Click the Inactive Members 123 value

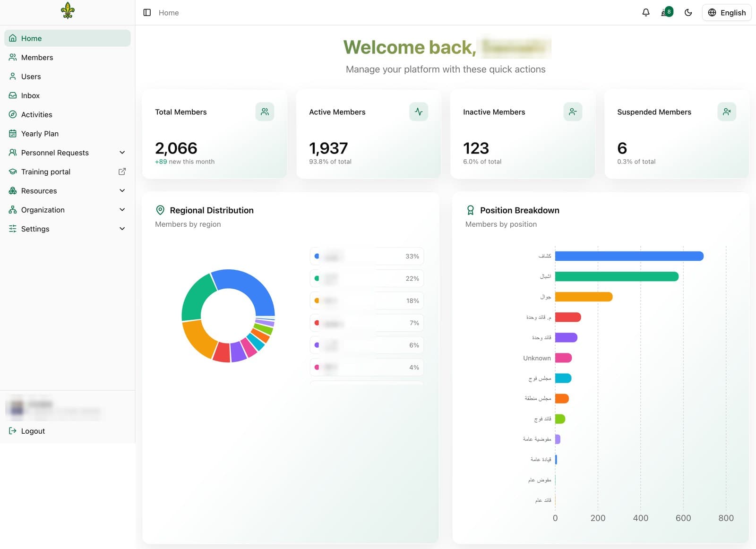(x=476, y=148)
